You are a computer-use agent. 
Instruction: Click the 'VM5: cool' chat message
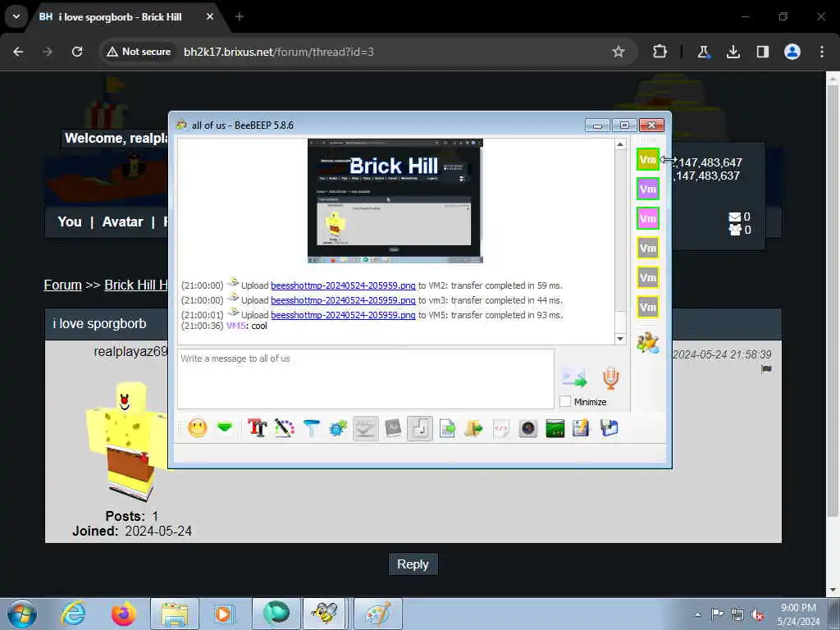(x=246, y=326)
